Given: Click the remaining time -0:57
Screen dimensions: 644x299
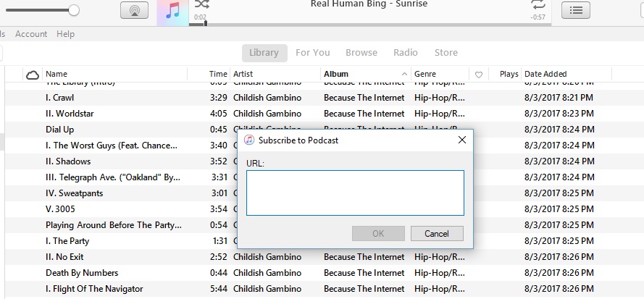Looking at the screenshot, I should (538, 17).
